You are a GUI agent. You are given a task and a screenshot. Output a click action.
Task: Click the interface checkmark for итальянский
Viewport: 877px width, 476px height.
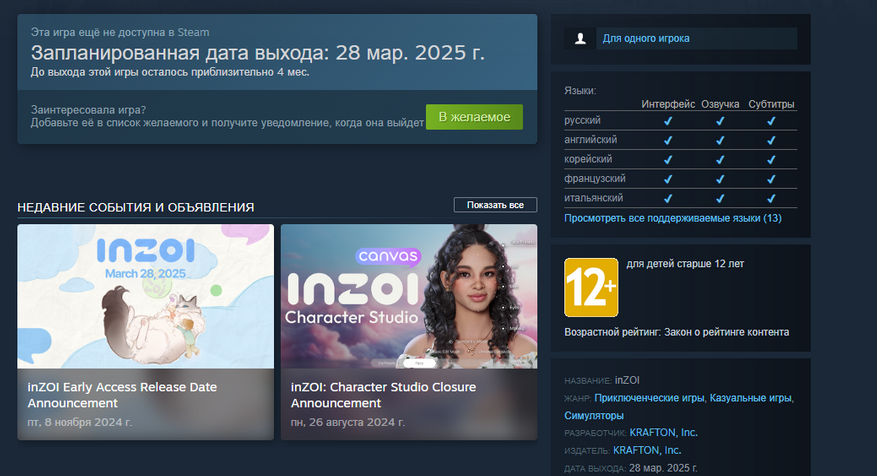[668, 198]
